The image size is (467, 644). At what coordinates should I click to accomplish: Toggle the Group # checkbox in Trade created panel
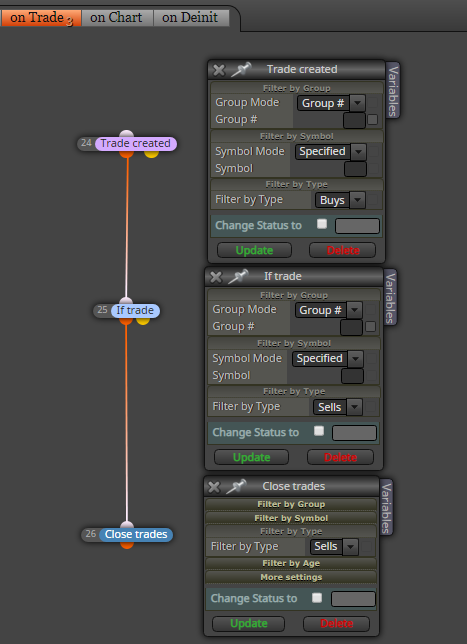click(x=373, y=120)
